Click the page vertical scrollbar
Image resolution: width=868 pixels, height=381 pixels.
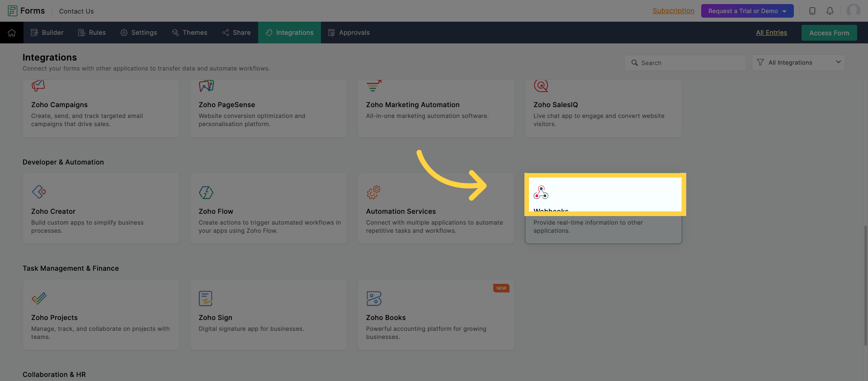[865, 285]
